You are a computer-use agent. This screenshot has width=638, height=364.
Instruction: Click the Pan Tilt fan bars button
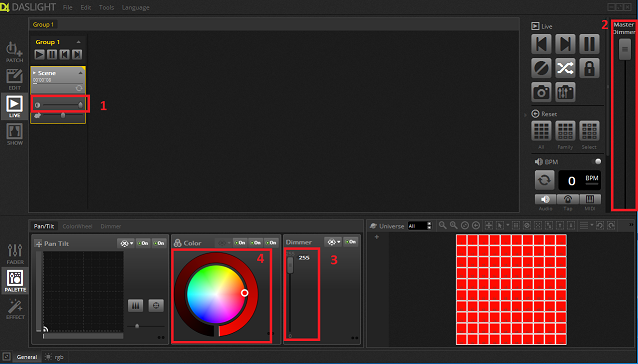[x=135, y=305]
